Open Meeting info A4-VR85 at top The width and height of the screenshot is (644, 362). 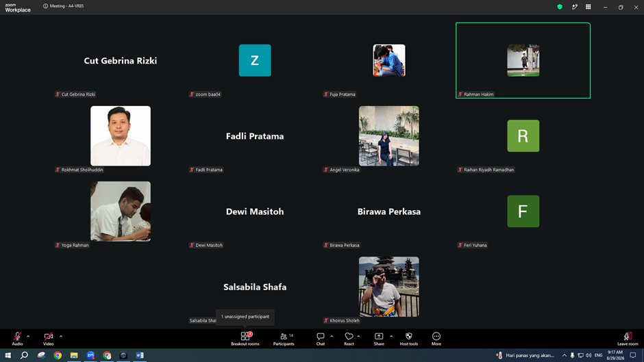click(63, 6)
